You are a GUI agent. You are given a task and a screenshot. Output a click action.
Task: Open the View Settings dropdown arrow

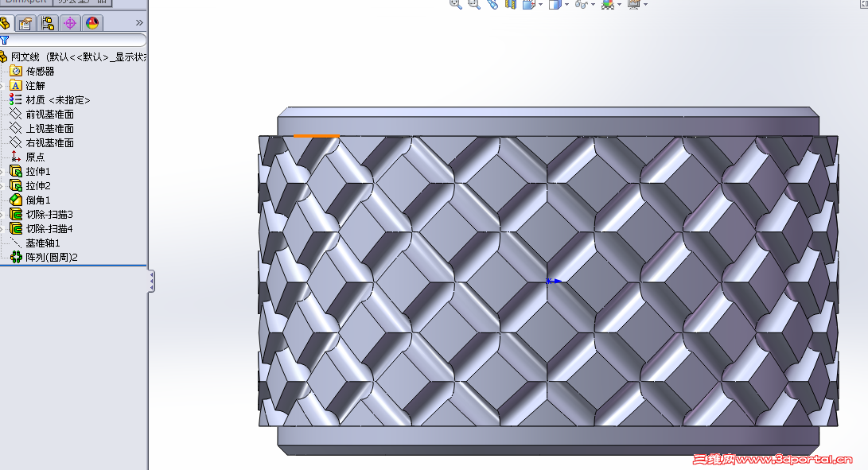(x=645, y=5)
